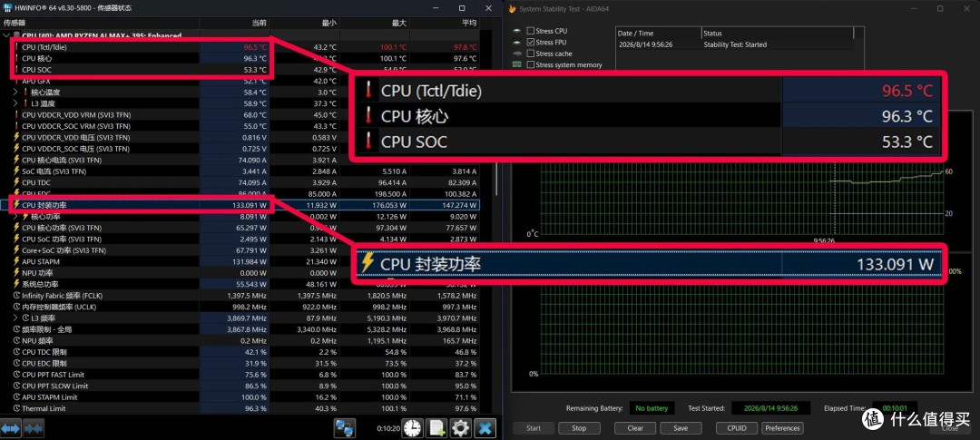Click the Date / Time column header in AIDA64

point(659,34)
